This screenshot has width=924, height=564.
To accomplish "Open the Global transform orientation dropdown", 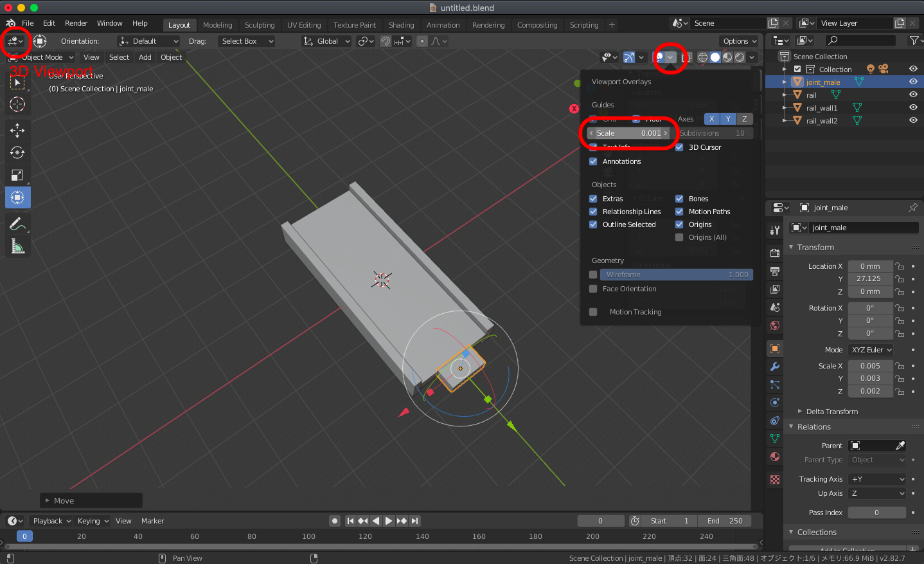I will [327, 41].
